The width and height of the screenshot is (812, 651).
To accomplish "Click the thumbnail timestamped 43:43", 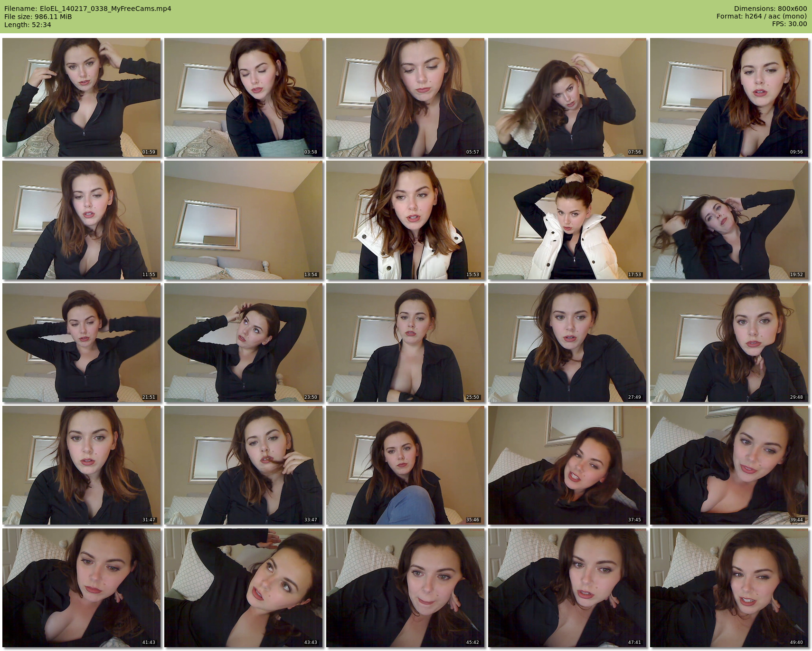I will (243, 588).
